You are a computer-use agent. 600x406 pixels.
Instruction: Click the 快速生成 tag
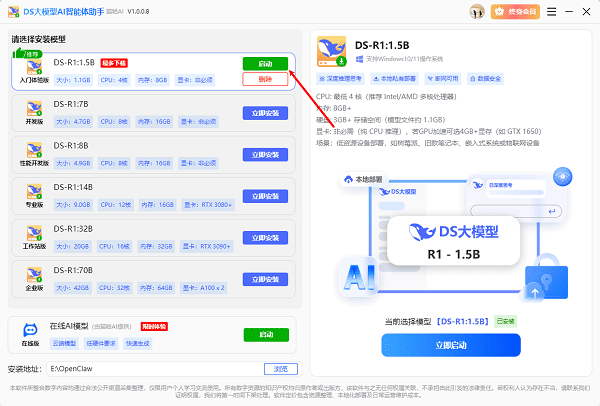(137, 344)
